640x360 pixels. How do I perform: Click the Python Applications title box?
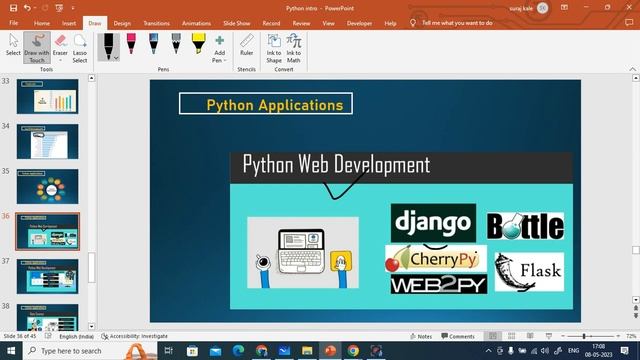coord(266,104)
